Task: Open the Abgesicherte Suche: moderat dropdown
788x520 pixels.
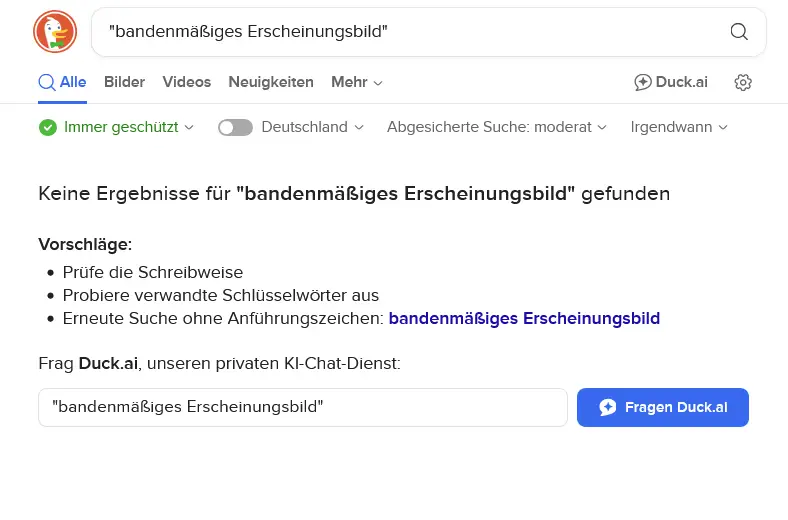Action: click(496, 128)
